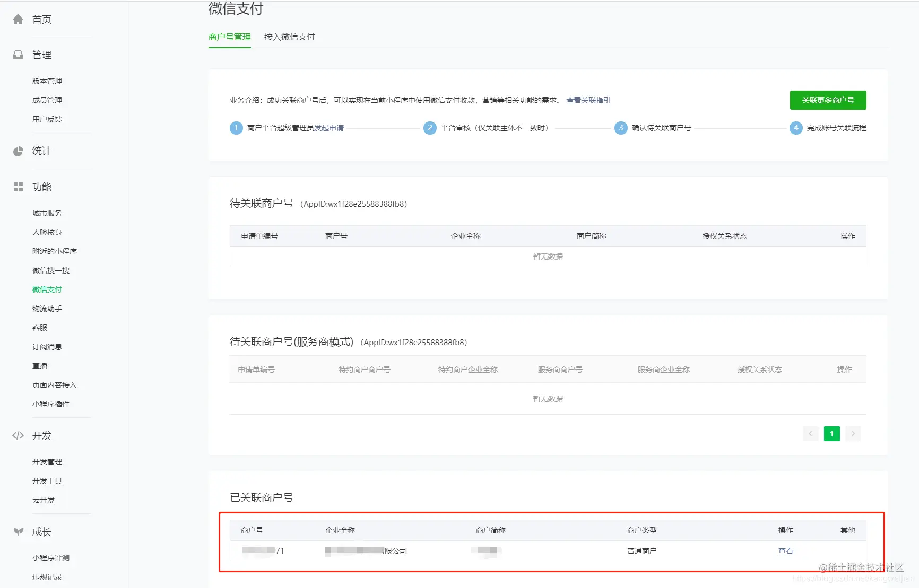
Task: Click the grid icon beside 功能
Action: click(x=18, y=187)
